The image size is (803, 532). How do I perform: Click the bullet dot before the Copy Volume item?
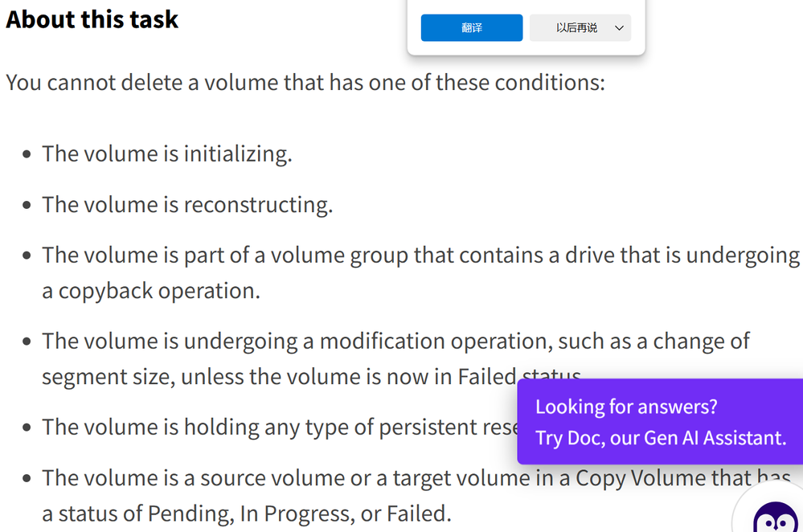27,480
